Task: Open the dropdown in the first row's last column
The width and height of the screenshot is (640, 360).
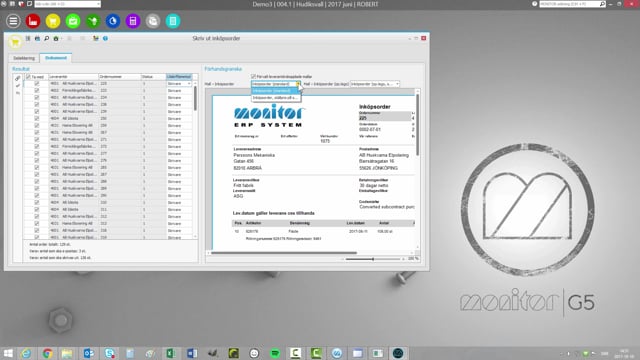Action: 189,83
